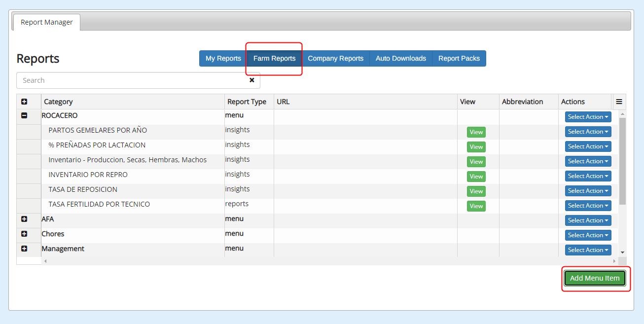Viewport: 644px width, 324px height.
Task: Click the table's vertical scrollbar down arrow
Action: tap(622, 252)
